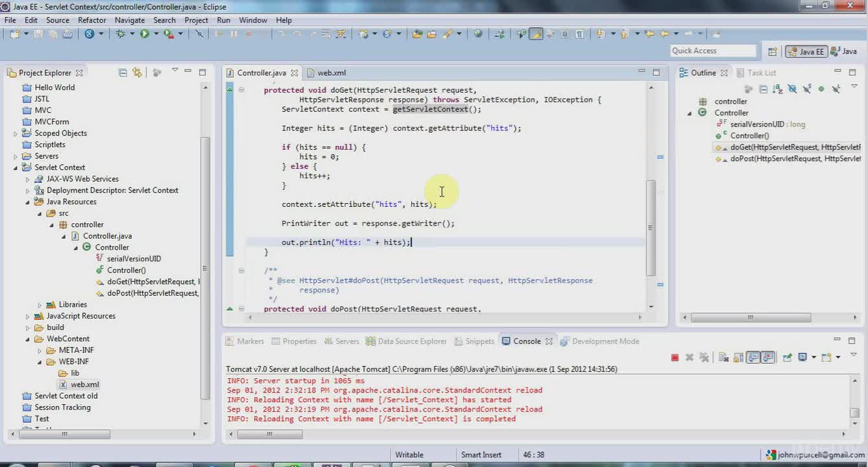The height and width of the screenshot is (467, 868).
Task: Toggle Hide Static Members in Outline
Action: pos(807,89)
